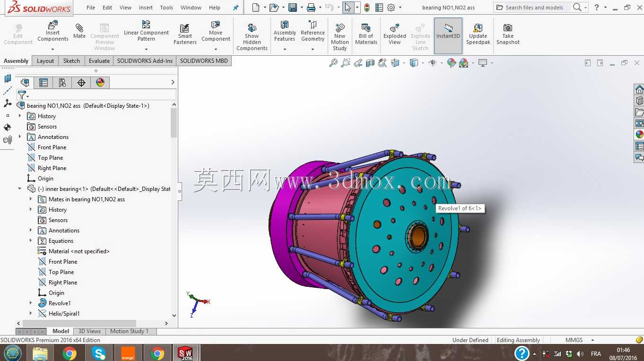Open Motion Study 1 tab
Screen dimensions: 644x361
(129, 331)
